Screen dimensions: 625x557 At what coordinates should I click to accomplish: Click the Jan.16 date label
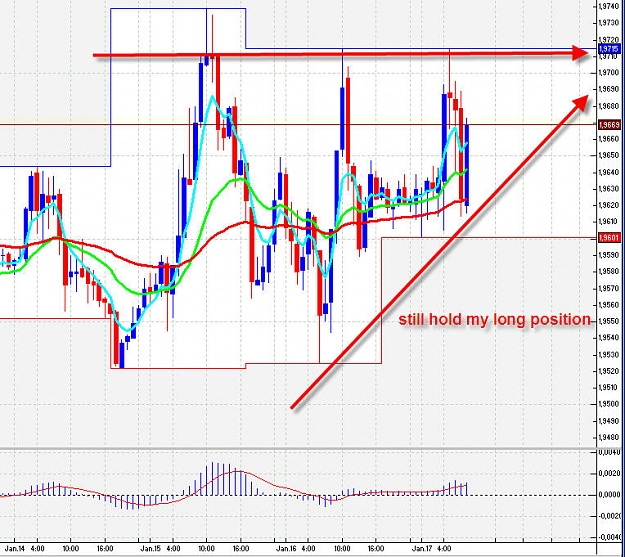[x=286, y=549]
